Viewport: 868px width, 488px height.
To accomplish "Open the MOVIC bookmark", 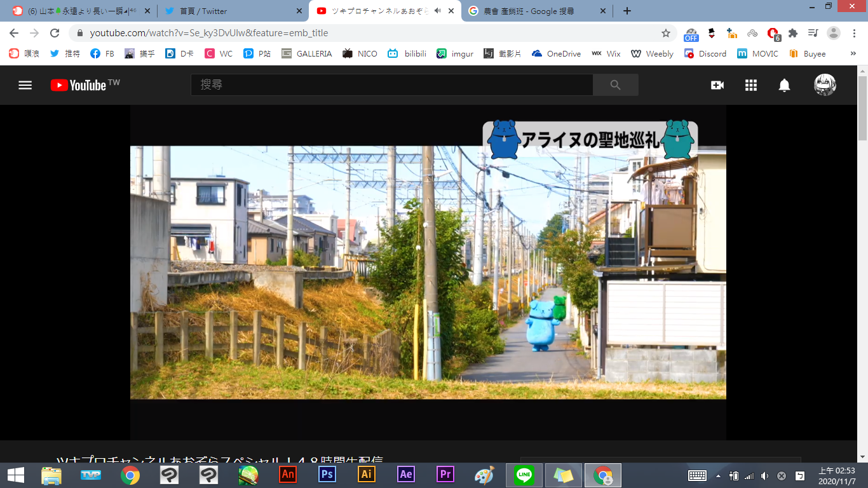I will 757,54.
